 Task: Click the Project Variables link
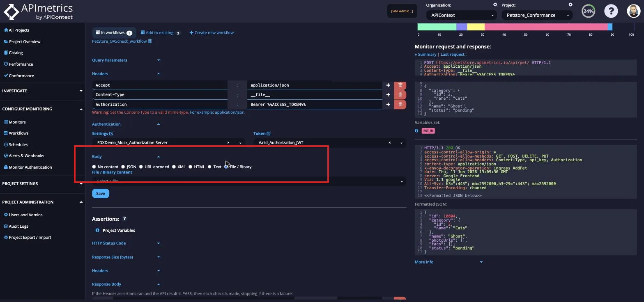[119, 231]
